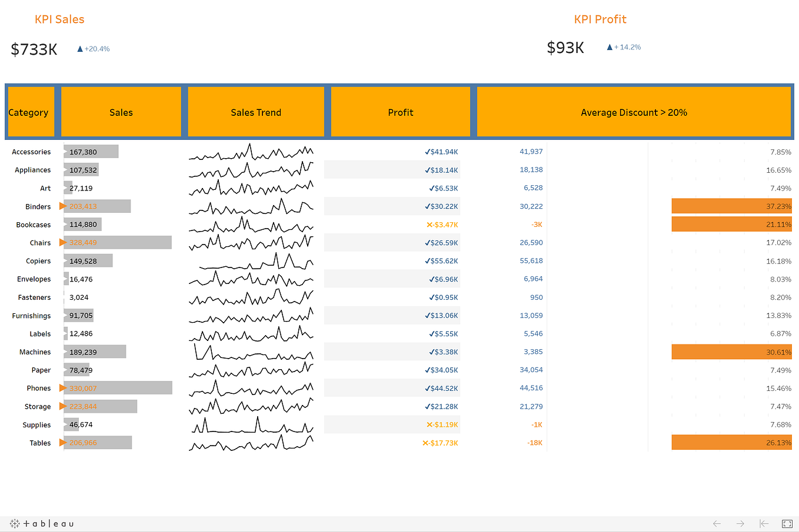Select the KPI Profit title

point(600,19)
